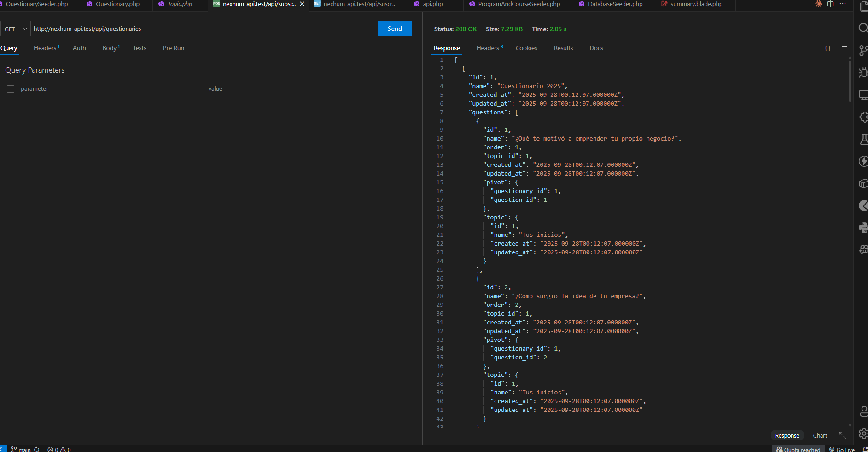The height and width of the screenshot is (452, 868).
Task: Open Source Control from the activity bar
Action: pyautogui.click(x=863, y=50)
